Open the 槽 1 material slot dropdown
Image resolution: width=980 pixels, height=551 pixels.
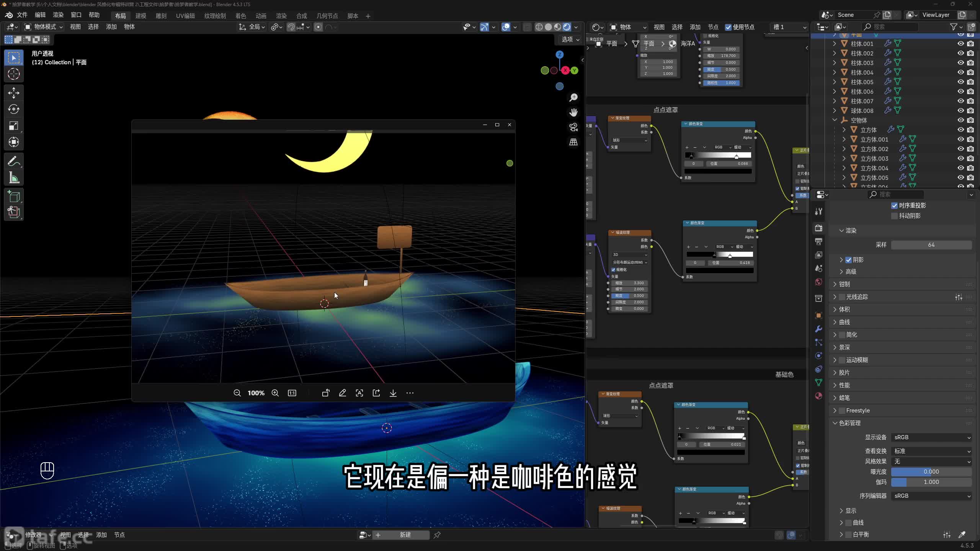point(789,27)
